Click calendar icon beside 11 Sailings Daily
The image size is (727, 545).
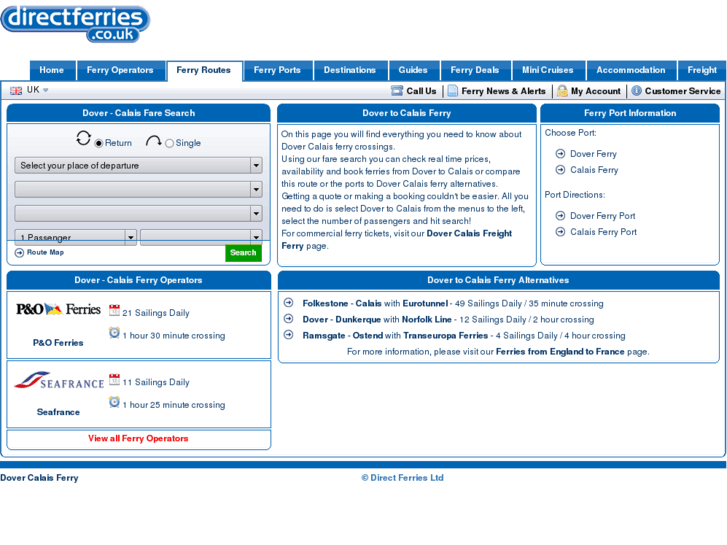click(x=114, y=379)
